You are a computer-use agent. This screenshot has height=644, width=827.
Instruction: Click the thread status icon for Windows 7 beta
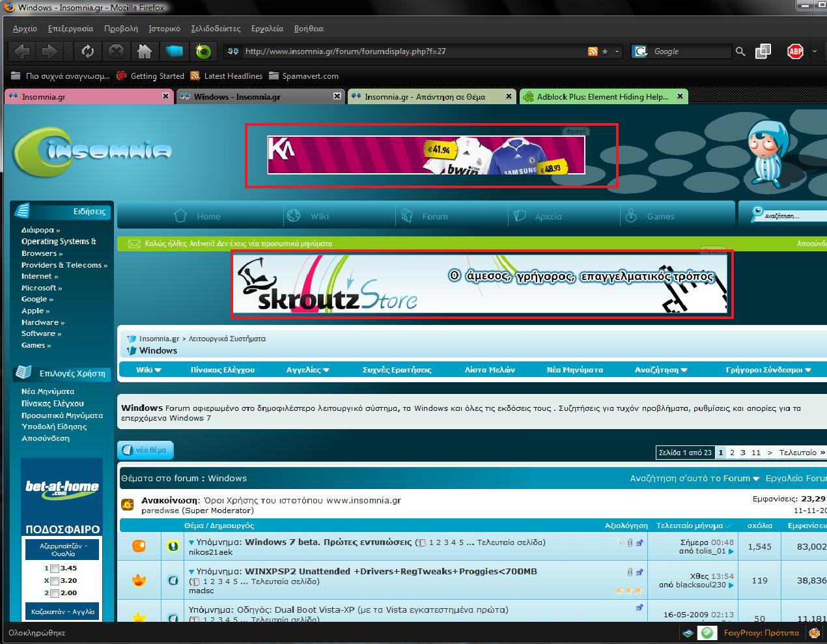tap(139, 546)
